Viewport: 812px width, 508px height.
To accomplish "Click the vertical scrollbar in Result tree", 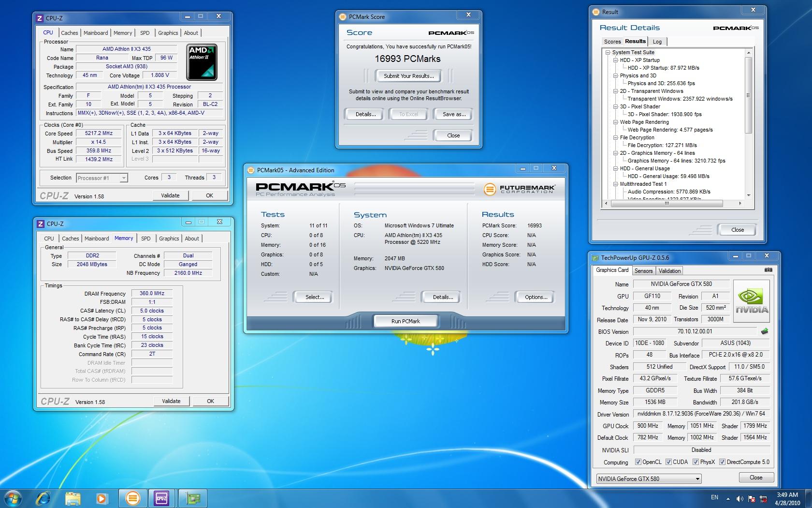I will pos(748,95).
